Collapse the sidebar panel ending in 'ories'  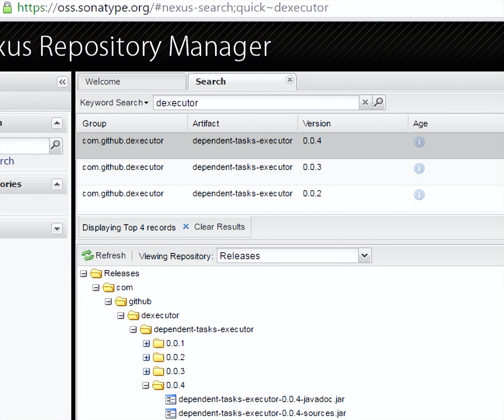click(57, 184)
